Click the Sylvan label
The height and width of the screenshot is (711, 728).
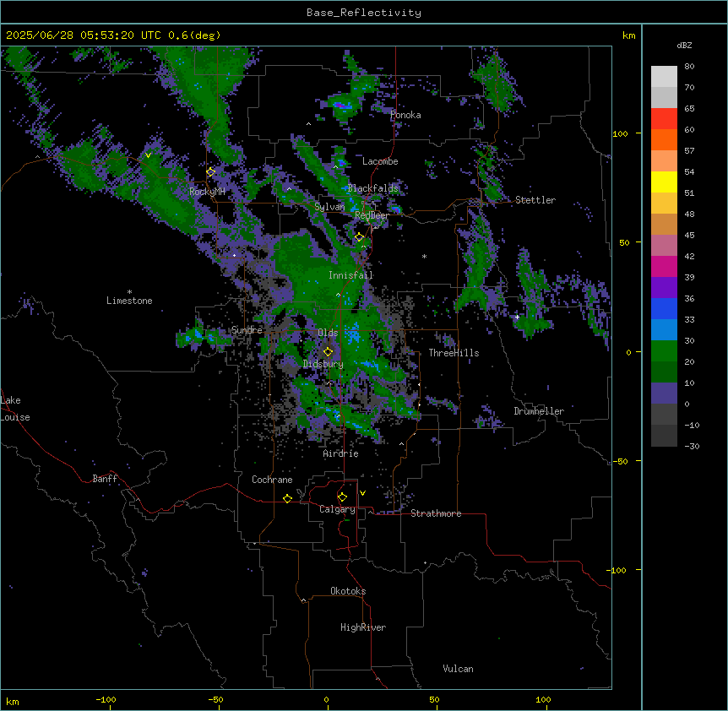329,207
